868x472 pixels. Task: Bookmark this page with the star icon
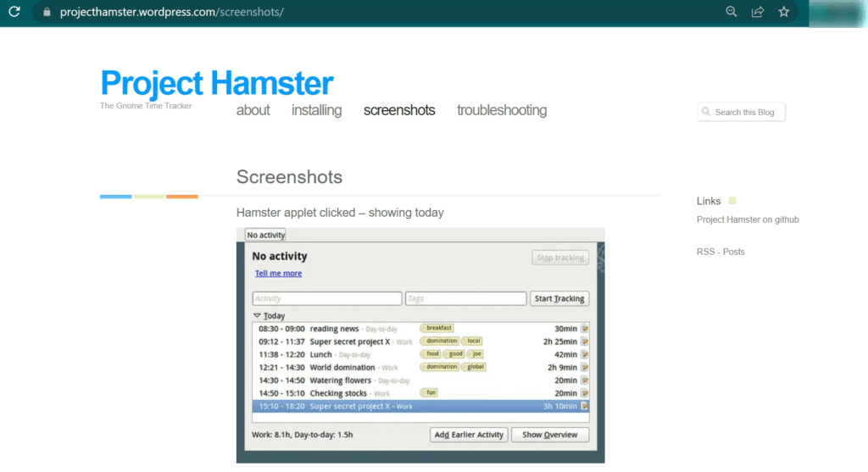click(784, 12)
